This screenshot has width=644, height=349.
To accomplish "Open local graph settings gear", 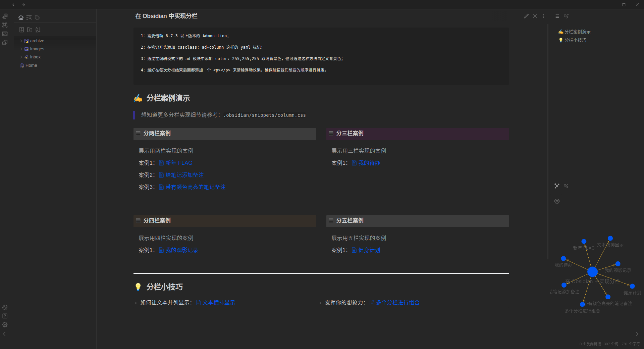I will point(557,201).
